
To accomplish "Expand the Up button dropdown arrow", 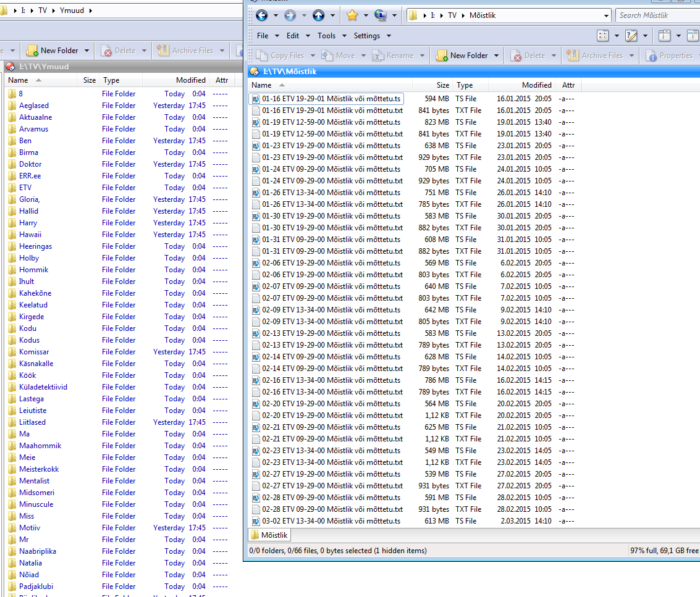I will (x=332, y=15).
